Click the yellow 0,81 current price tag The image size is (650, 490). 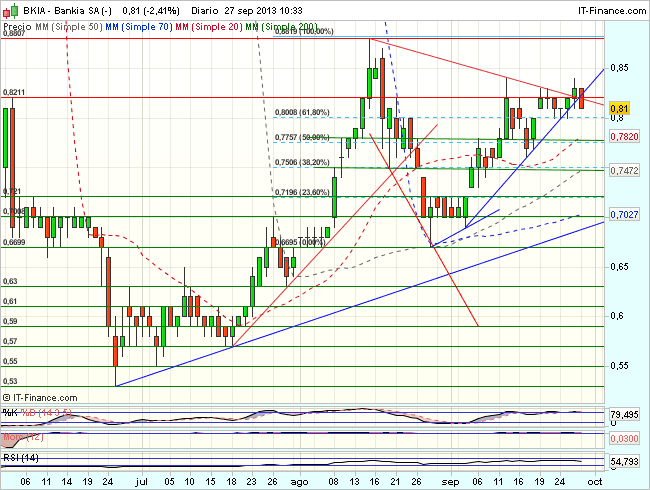point(620,108)
